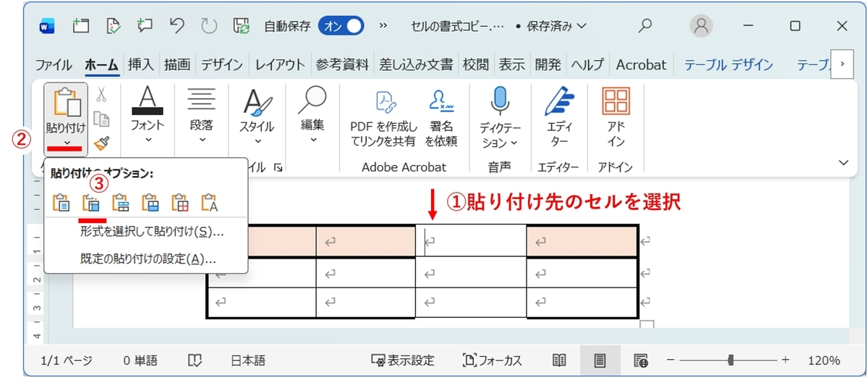Click the Undo arrow icon

[x=177, y=26]
